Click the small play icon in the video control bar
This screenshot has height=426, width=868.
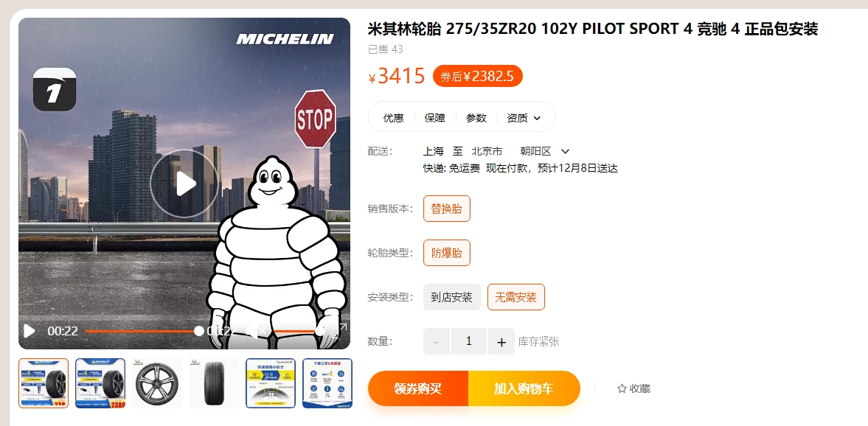[x=29, y=331]
